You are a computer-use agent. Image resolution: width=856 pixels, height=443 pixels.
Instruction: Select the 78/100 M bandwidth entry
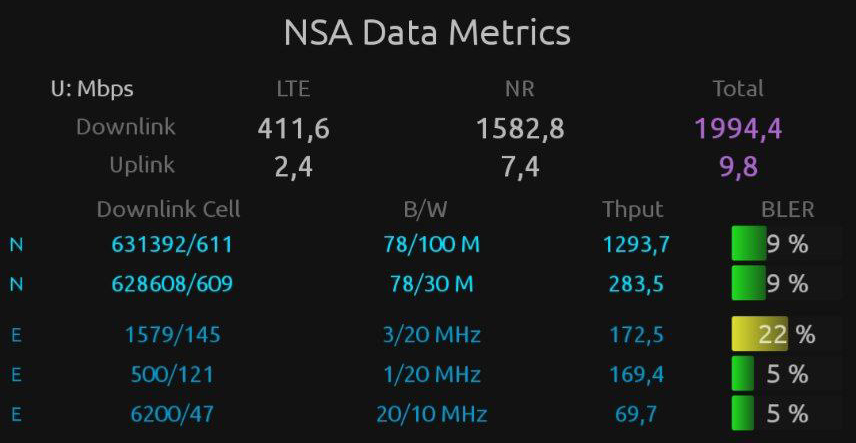point(428,245)
